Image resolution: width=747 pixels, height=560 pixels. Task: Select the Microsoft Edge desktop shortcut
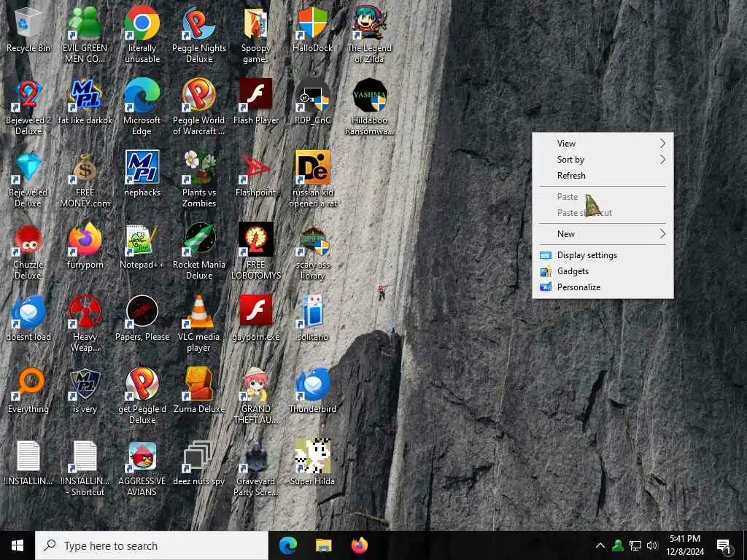tap(142, 106)
